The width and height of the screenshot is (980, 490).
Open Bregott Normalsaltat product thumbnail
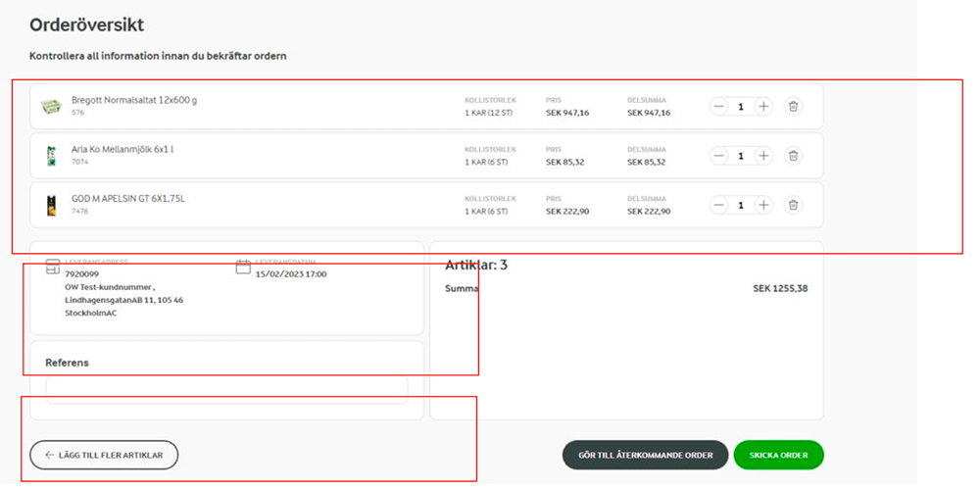(x=51, y=106)
